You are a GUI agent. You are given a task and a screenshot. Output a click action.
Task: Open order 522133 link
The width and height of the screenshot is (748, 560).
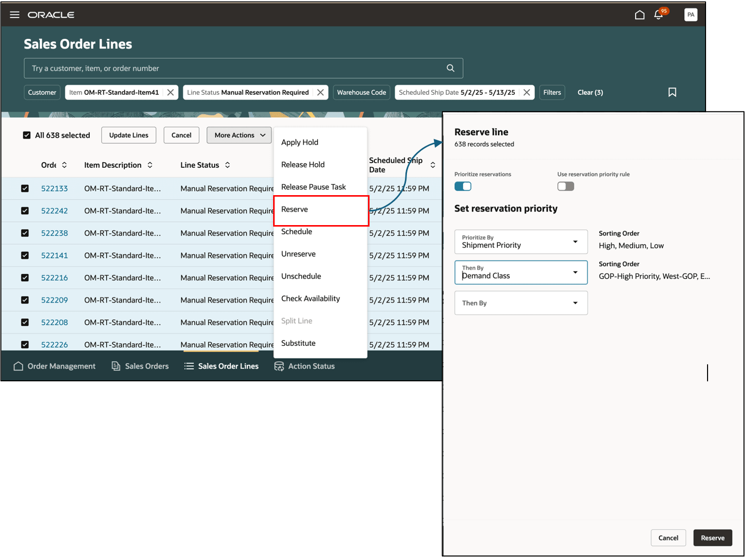pos(54,189)
